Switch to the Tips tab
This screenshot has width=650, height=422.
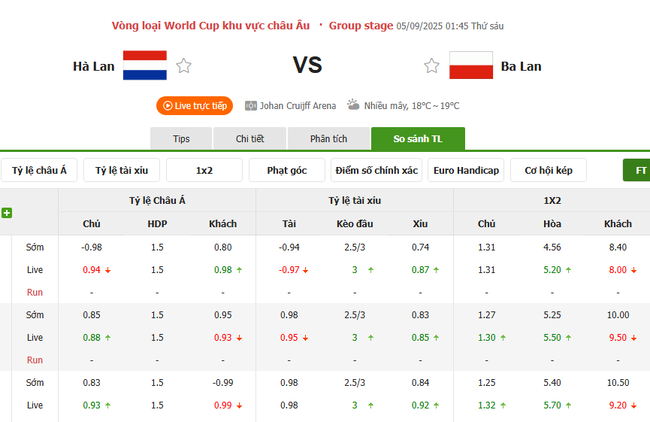181,139
